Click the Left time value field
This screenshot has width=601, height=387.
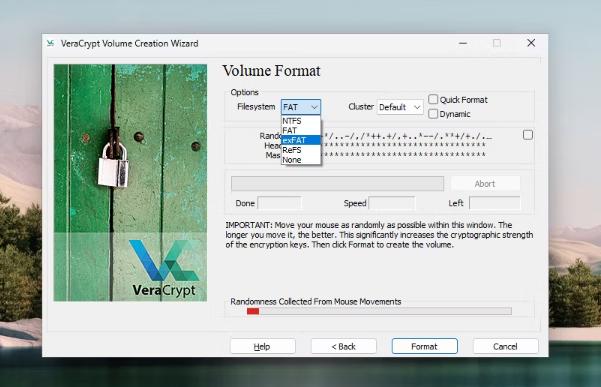point(494,203)
